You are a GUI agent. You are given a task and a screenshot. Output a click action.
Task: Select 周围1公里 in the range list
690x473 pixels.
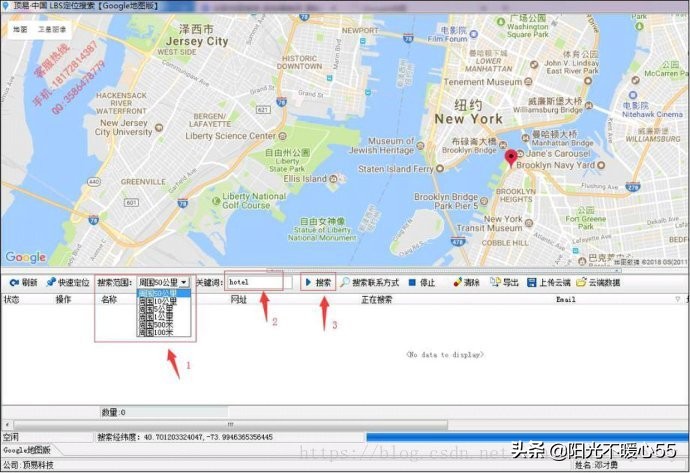[163, 316]
